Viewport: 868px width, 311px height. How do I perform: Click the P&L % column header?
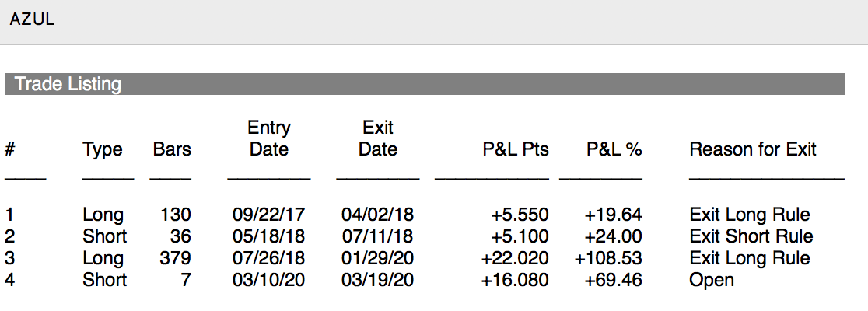click(614, 149)
